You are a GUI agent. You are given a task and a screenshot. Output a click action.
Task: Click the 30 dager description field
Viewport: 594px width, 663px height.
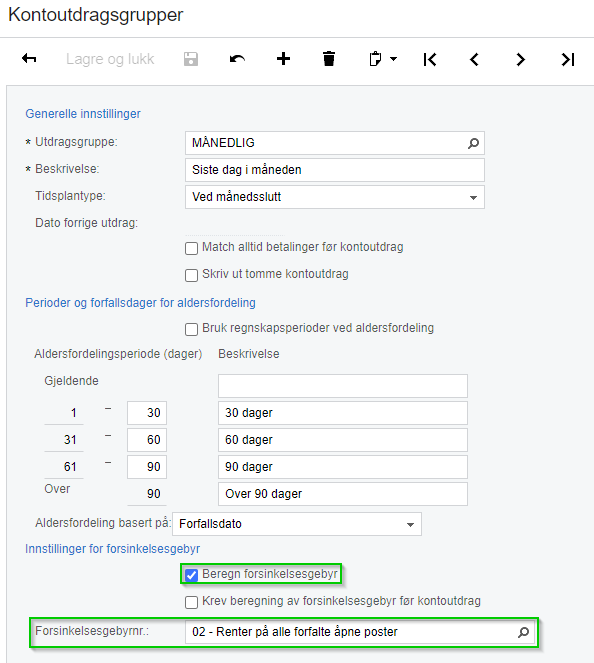click(343, 413)
